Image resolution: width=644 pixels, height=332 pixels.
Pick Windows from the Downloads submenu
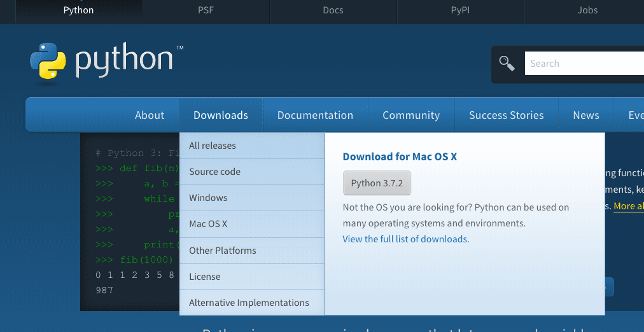coord(208,198)
